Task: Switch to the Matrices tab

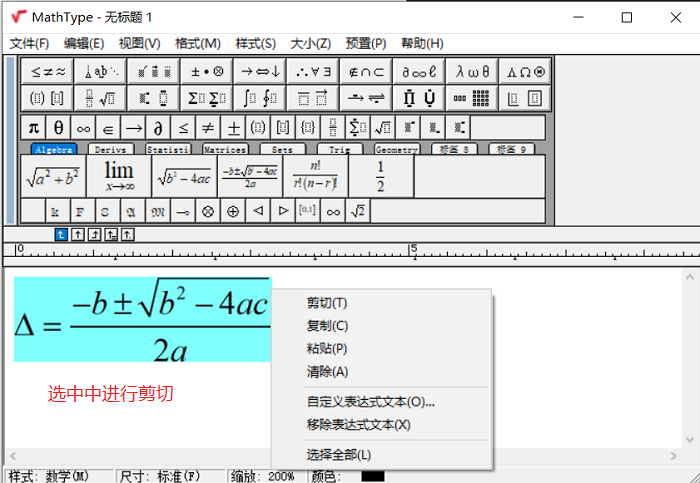Action: 225,150
